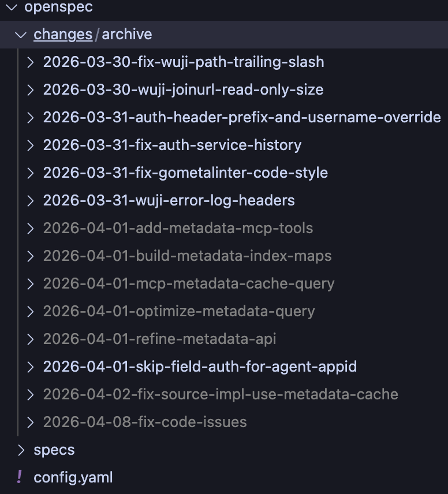Select the 2026-04-01-mcp-metadata-cache-query folder
Screen dimensions: 448x494
coord(189,284)
